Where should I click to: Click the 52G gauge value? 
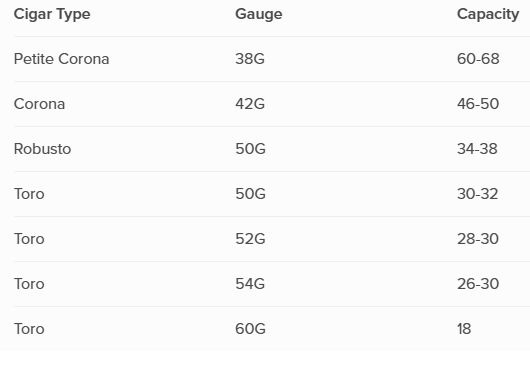click(250, 239)
